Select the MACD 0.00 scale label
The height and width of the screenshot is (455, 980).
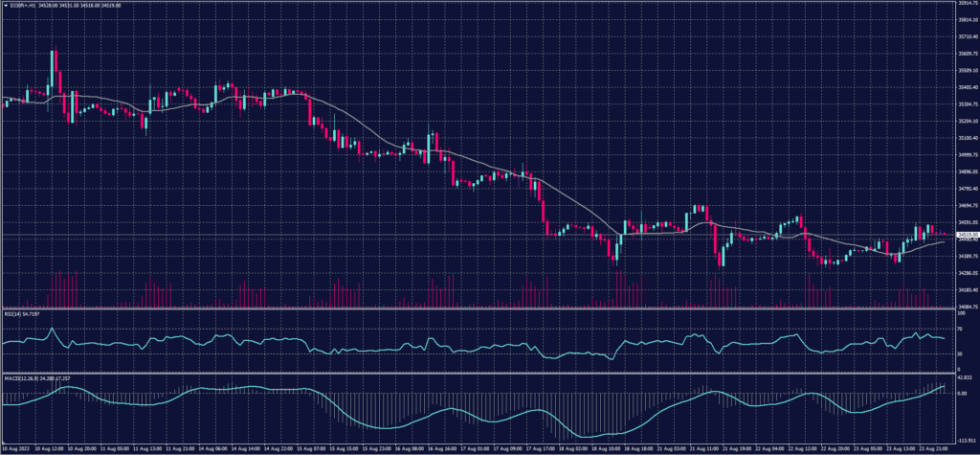click(962, 393)
